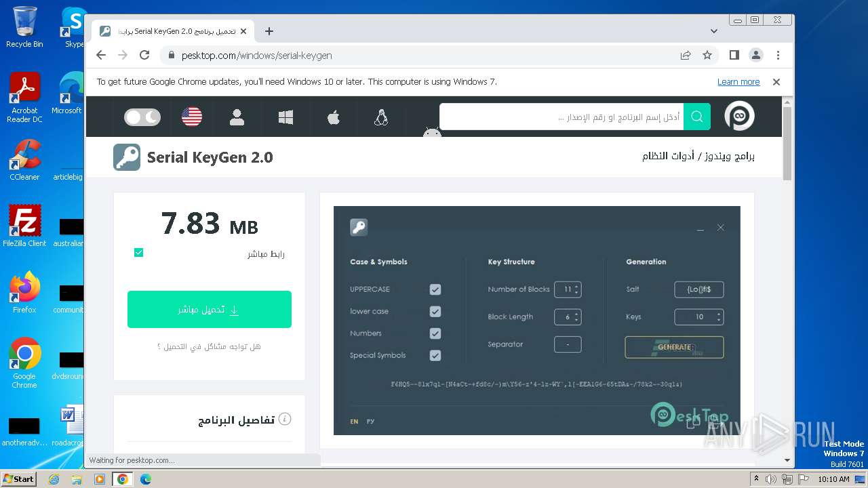Image resolution: width=868 pixels, height=488 pixels.
Task: Click the volume speaker tray icon
Action: pos(771,479)
